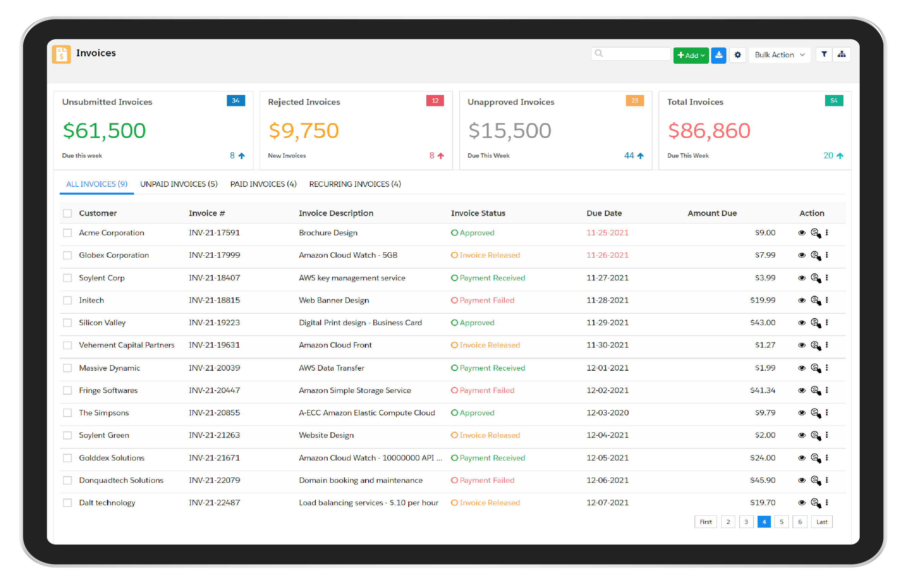Click the current page 4 button
This screenshot has width=899, height=588.
[763, 522]
